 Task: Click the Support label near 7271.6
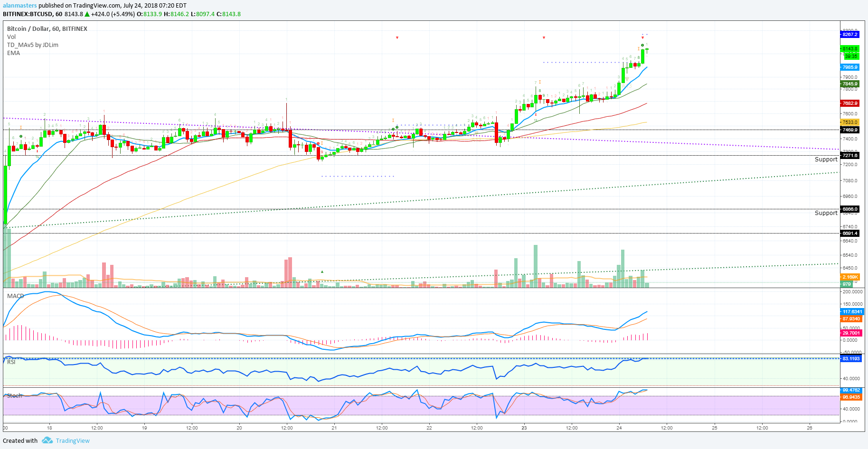826,159
